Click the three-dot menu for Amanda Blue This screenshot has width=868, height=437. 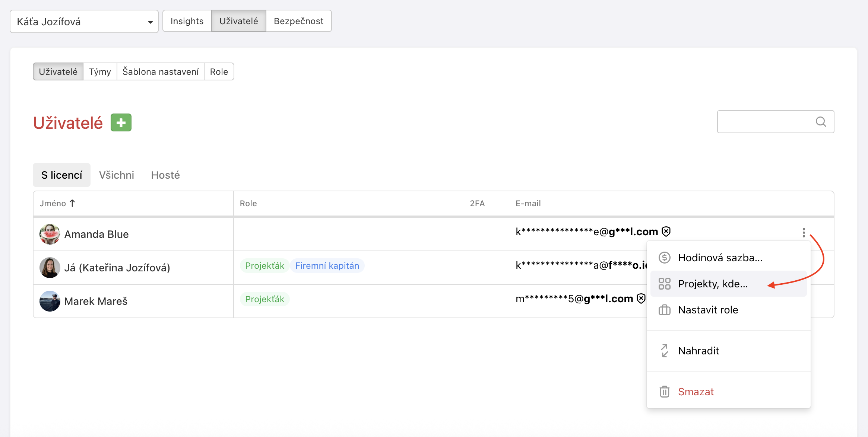click(x=804, y=233)
